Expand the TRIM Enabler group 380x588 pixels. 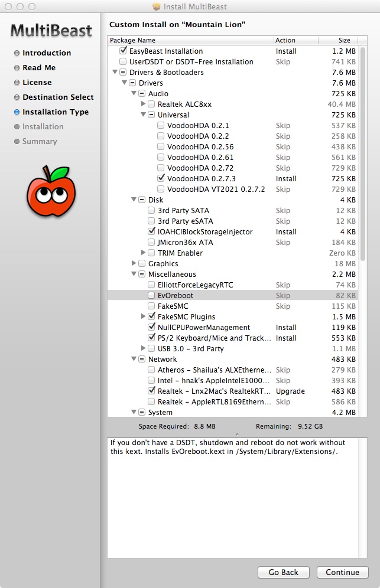pos(143,252)
